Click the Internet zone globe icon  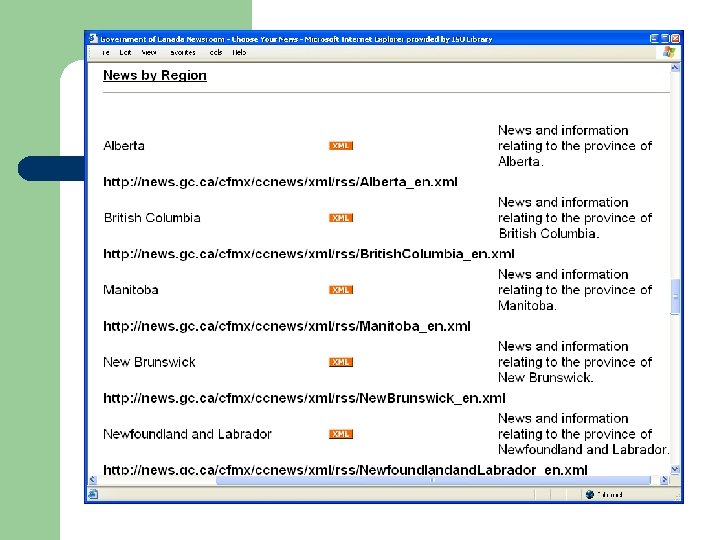point(590,495)
